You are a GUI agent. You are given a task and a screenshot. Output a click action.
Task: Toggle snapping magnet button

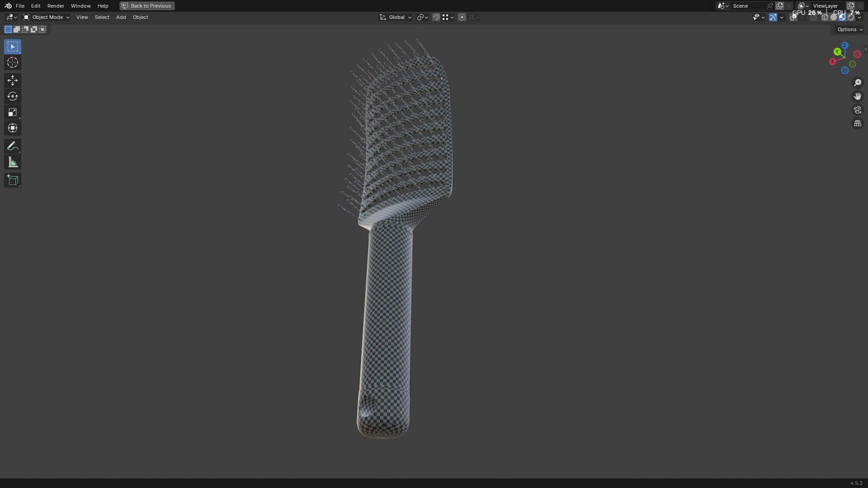click(436, 17)
